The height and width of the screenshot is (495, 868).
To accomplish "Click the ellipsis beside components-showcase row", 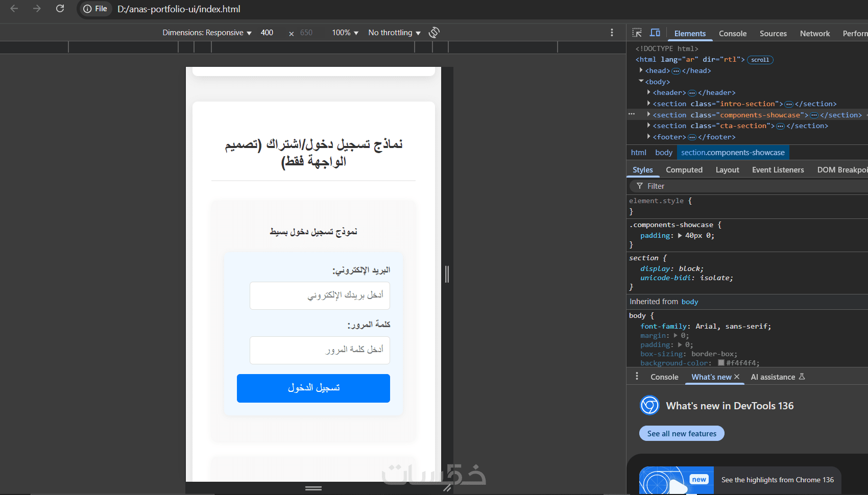I will (x=632, y=115).
